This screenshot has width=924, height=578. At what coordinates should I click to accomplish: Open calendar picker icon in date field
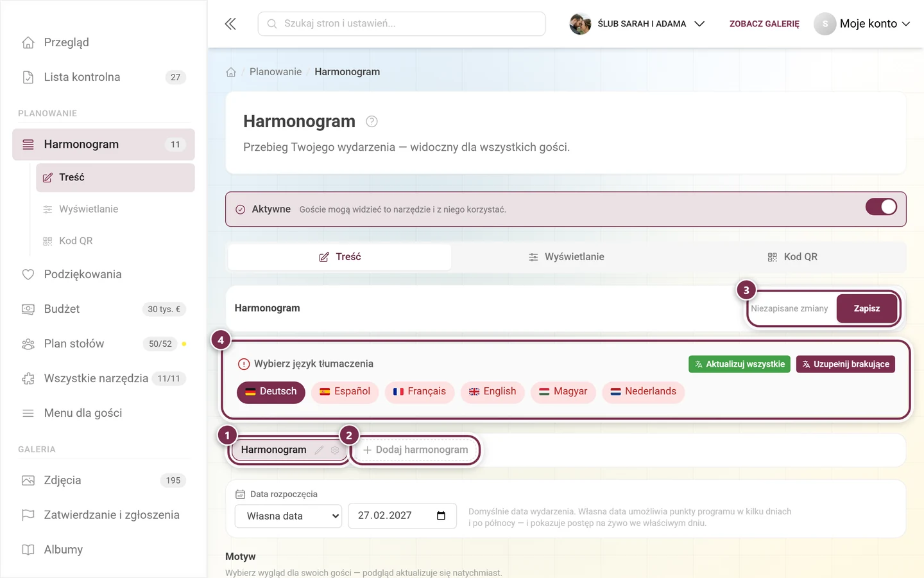(441, 516)
